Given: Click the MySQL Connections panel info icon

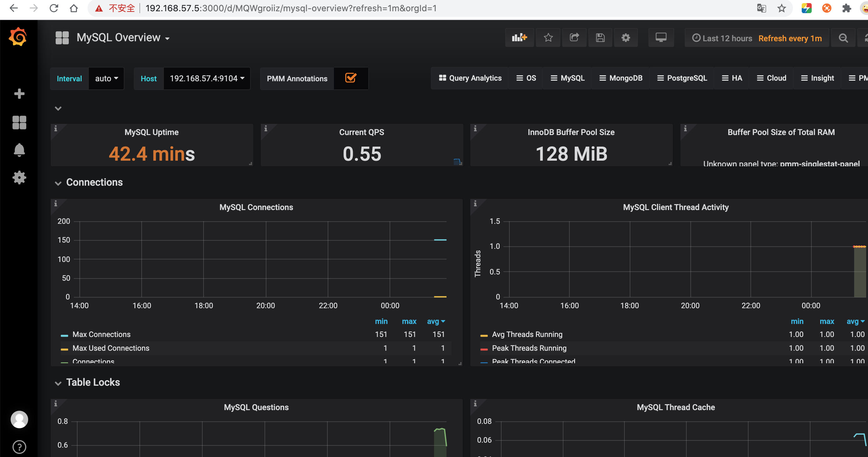Looking at the screenshot, I should point(56,203).
